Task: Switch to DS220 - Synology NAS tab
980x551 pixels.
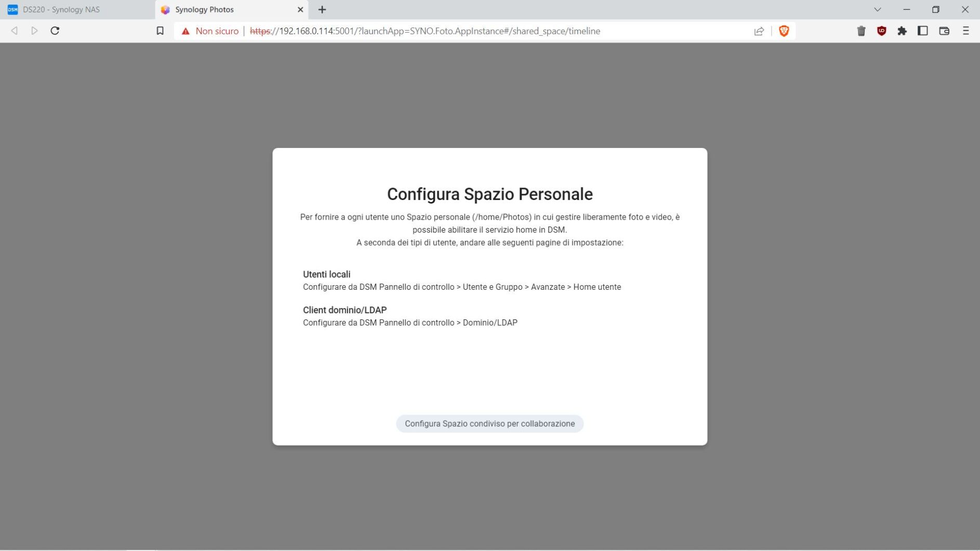Action: pyautogui.click(x=61, y=10)
